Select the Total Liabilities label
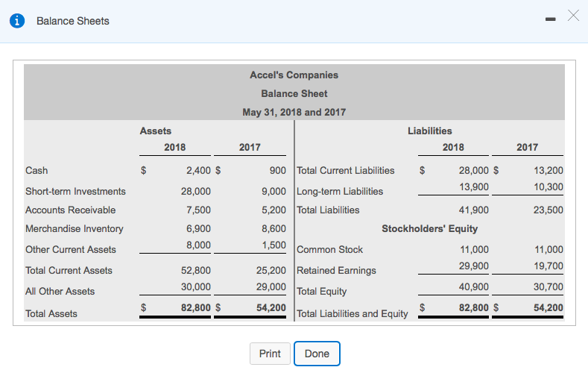 pyautogui.click(x=328, y=210)
